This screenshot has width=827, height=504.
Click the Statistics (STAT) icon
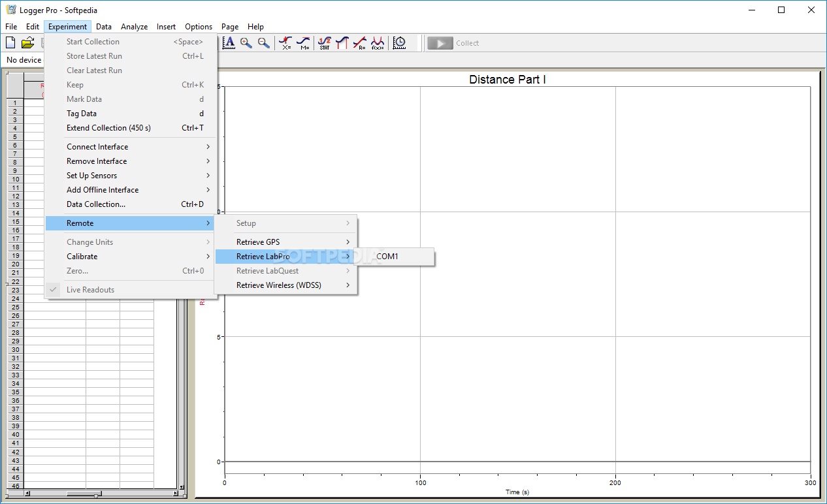coord(325,43)
